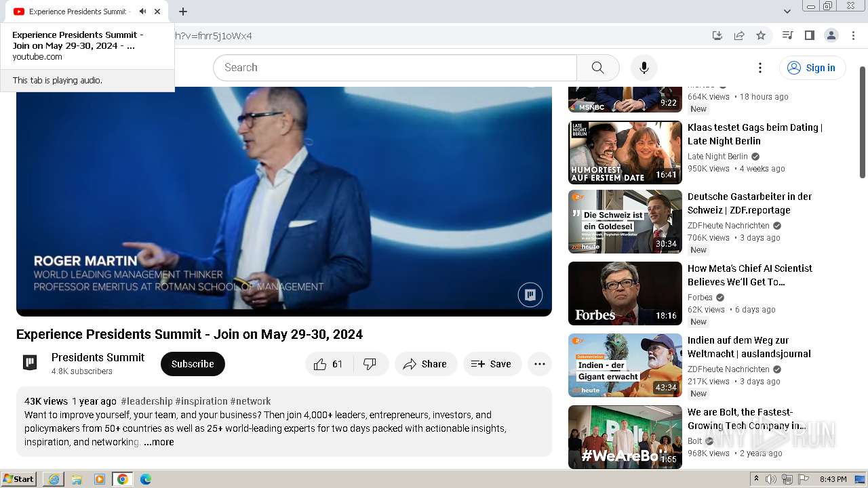Open the media player taskbar icon
868x488 pixels.
pos(100,479)
